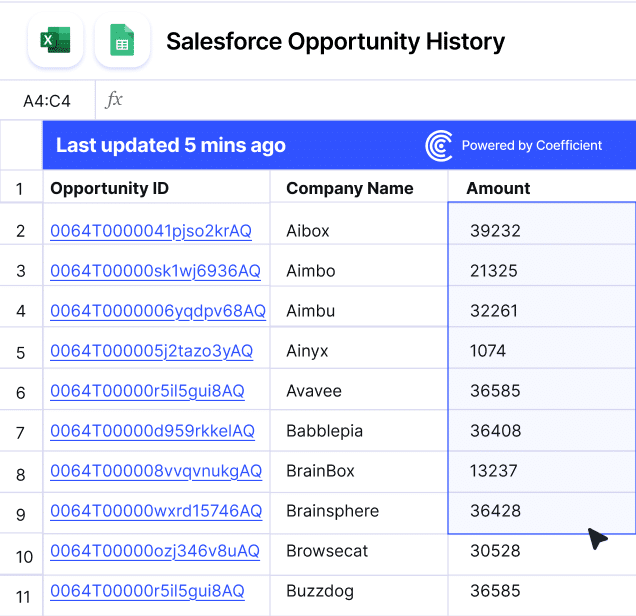The width and height of the screenshot is (636, 616).
Task: Open opportunity link 0064T0000041pjso2krAQ
Action: pos(151,231)
